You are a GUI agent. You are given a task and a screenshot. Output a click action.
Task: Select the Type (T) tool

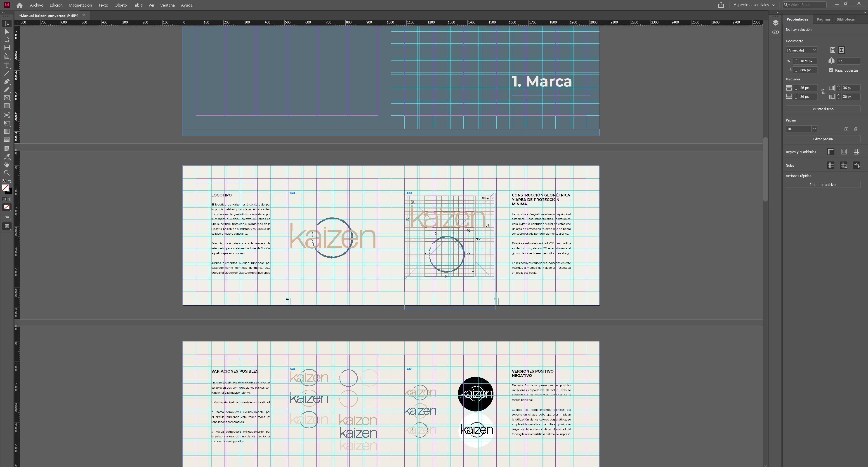pyautogui.click(x=7, y=65)
